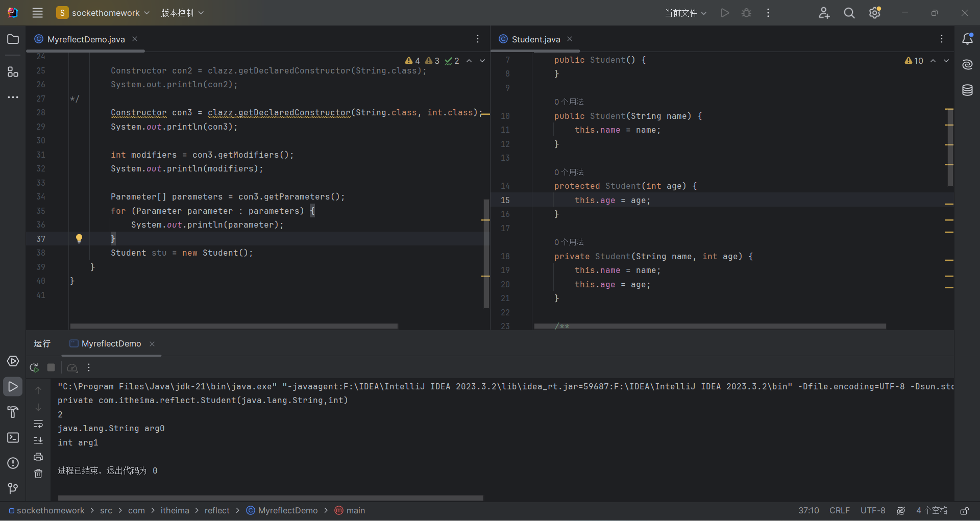Open the 当前文件 run configuration dropdown
The width and height of the screenshot is (980, 521).
[685, 13]
